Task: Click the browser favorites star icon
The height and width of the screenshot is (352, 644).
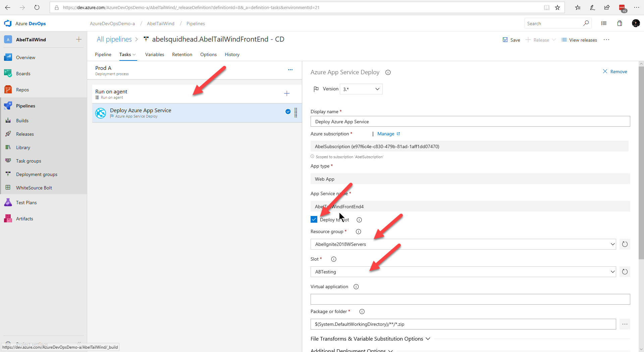Action: tap(557, 7)
